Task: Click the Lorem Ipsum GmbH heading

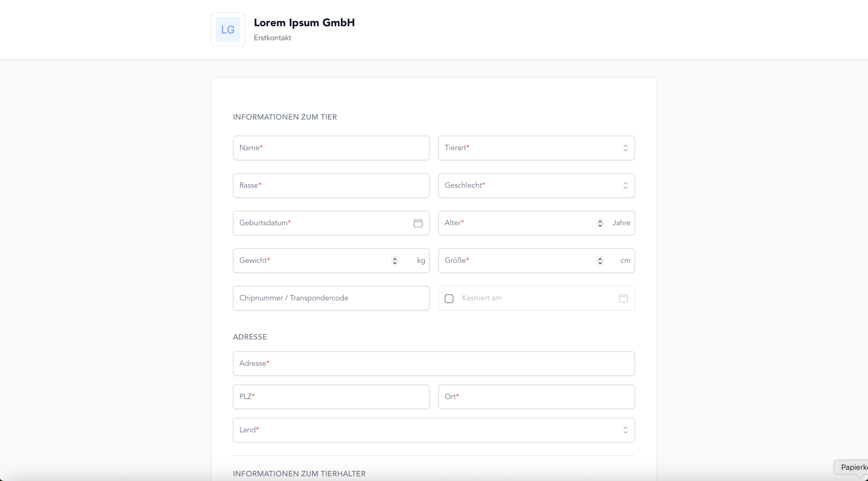Action: click(x=304, y=22)
